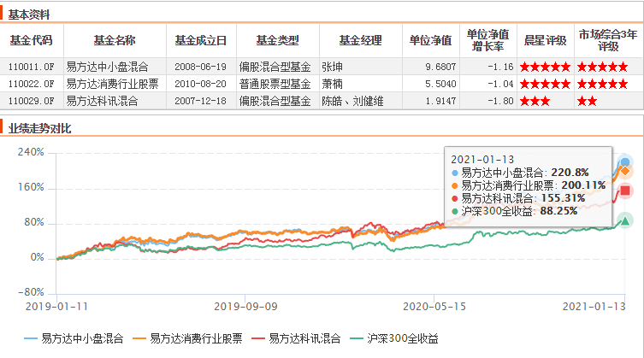Click fund manager 萧楠

pyautogui.click(x=333, y=84)
